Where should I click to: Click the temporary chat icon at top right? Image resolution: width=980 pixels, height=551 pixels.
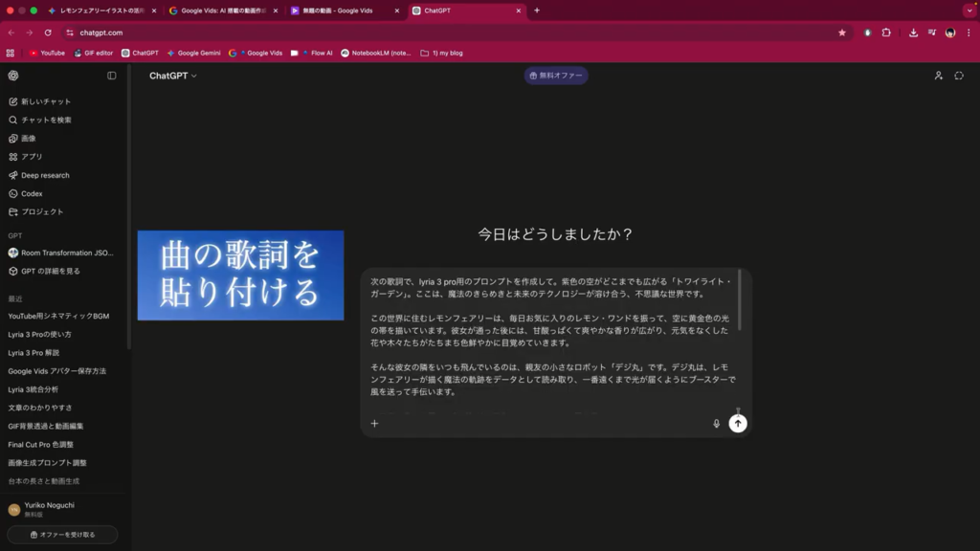click(958, 76)
